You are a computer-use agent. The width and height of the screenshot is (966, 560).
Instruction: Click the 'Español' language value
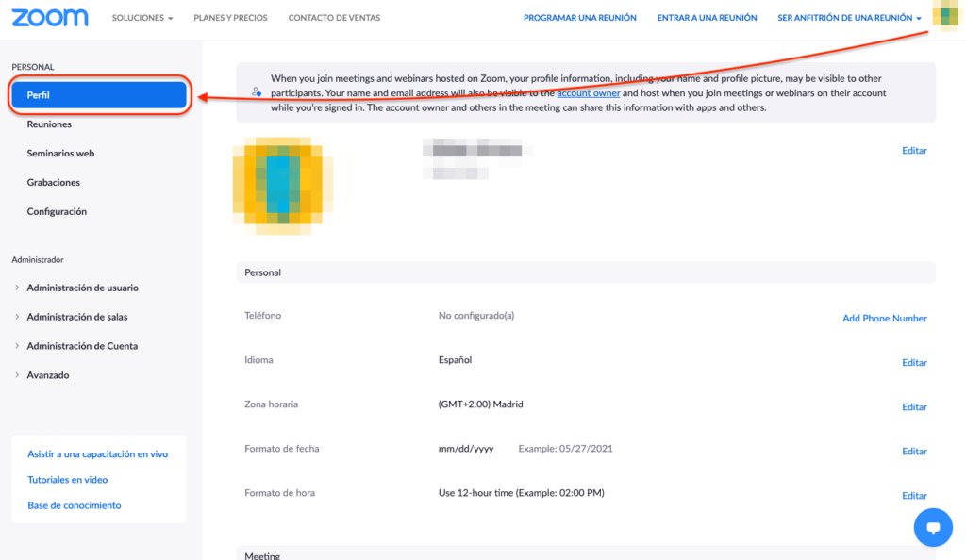pos(456,360)
